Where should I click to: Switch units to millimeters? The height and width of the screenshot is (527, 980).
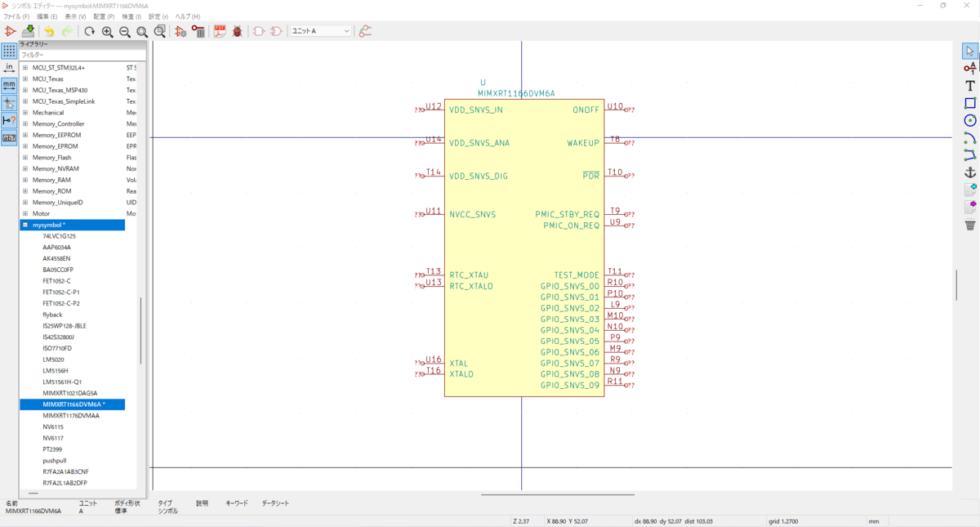[9, 85]
